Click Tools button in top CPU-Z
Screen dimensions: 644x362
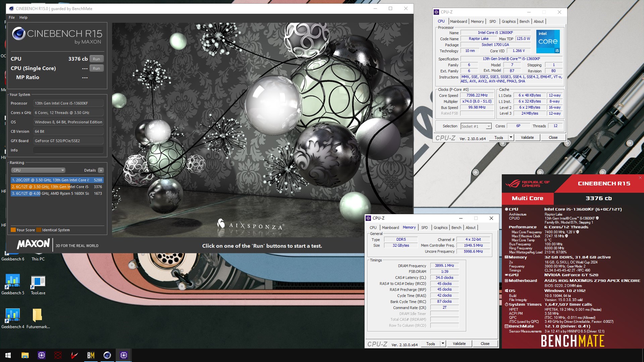(x=499, y=138)
